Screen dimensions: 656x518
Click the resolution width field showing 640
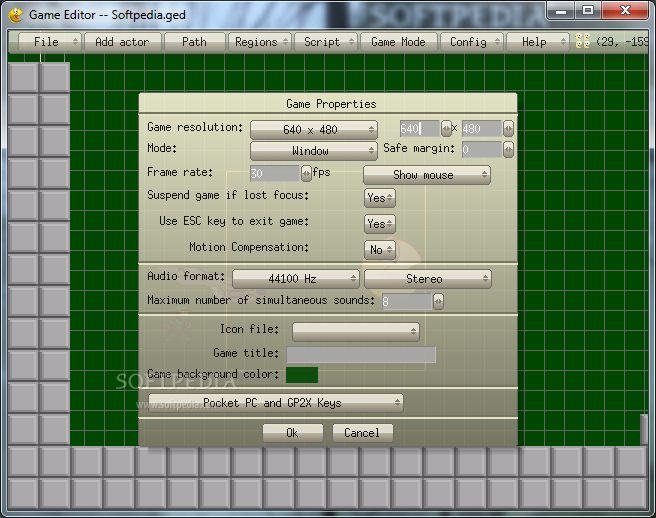tap(420, 128)
